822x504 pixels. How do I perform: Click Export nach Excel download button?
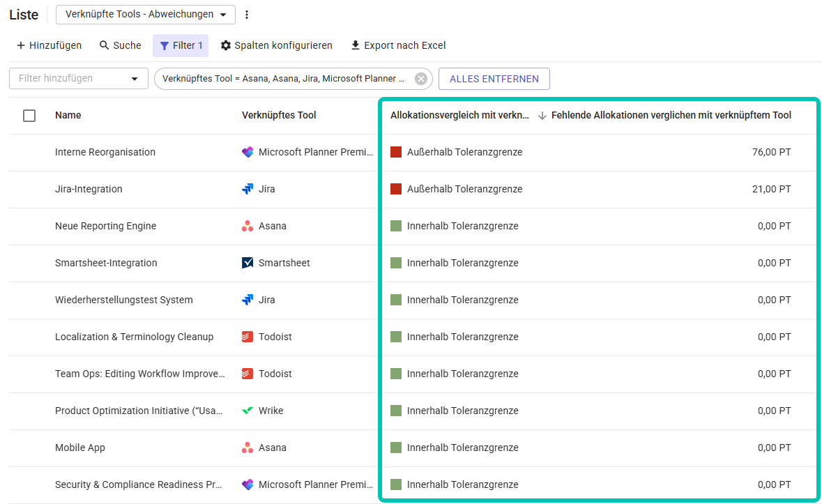point(398,45)
